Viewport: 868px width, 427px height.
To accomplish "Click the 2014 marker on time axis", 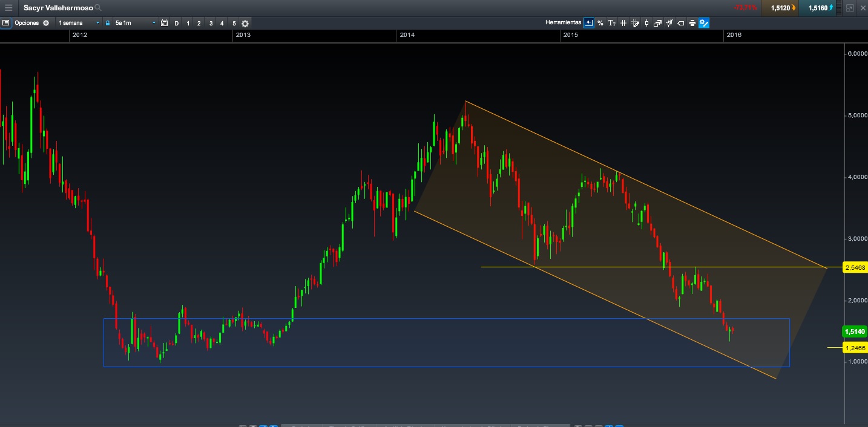I will (x=407, y=35).
